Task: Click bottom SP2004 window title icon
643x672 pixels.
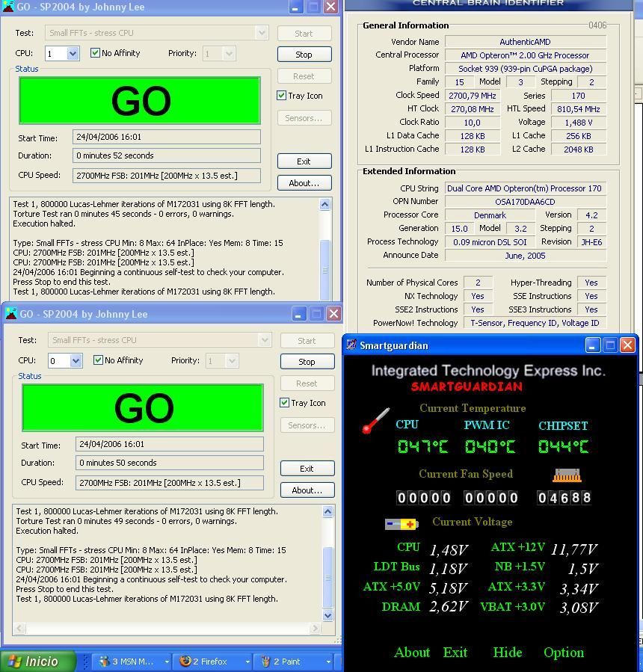Action: coord(10,314)
